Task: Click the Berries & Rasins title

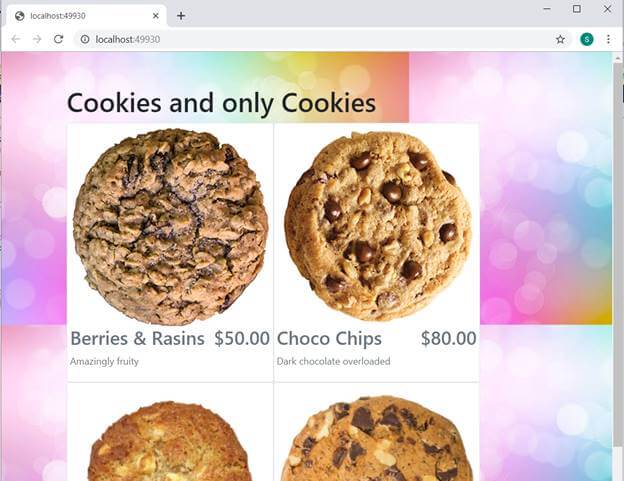Action: tap(137, 339)
